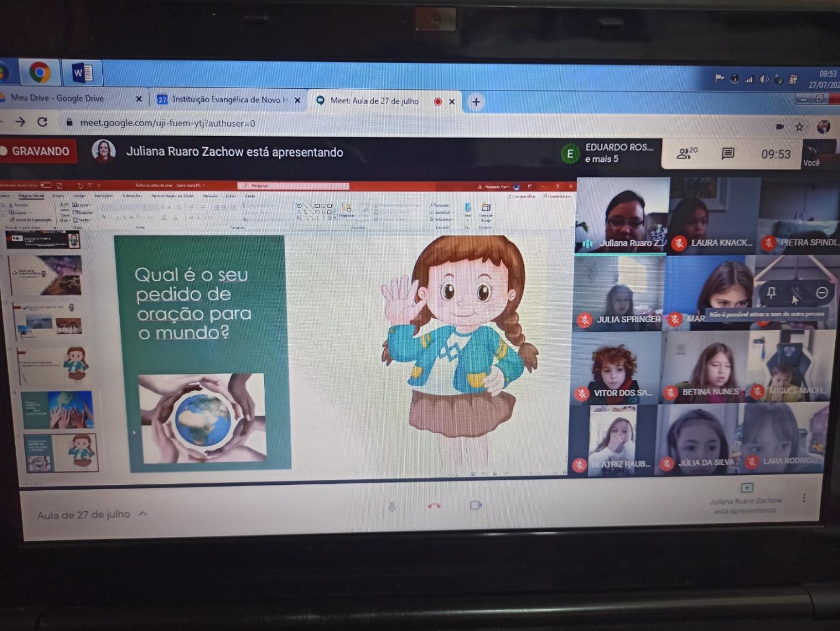The image size is (840, 631).
Task: Toggle the camera at the bottom bar
Action: pos(476,505)
